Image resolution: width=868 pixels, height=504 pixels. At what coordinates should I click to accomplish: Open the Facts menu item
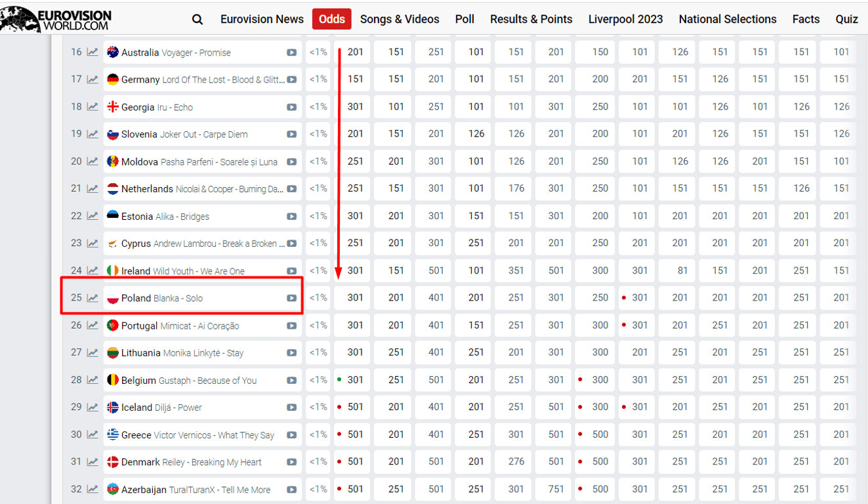[x=806, y=19]
